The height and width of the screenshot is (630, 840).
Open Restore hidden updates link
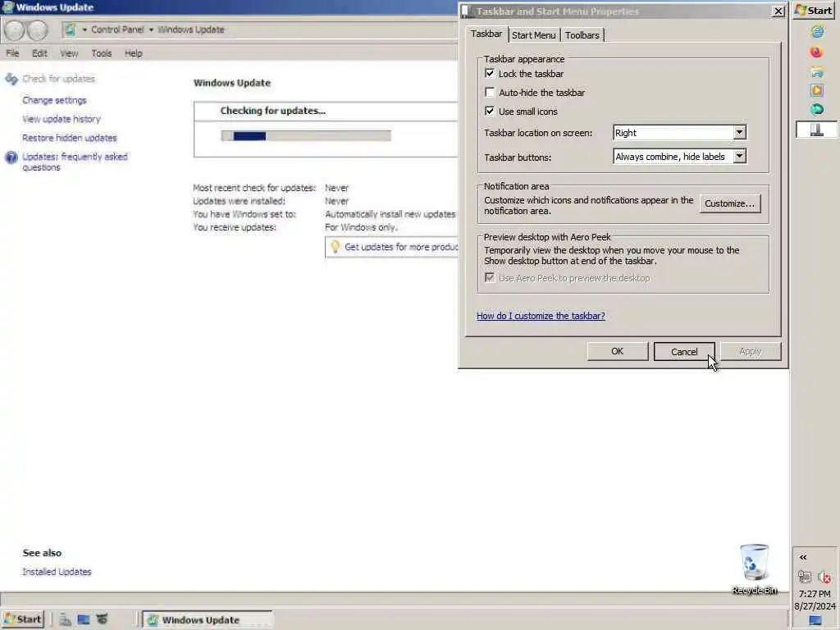coord(69,138)
